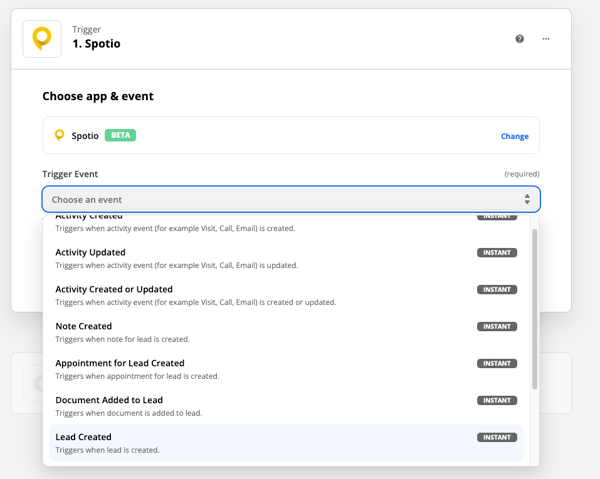
Task: Click INSTANT badge on Lead Created row
Action: coord(497,437)
